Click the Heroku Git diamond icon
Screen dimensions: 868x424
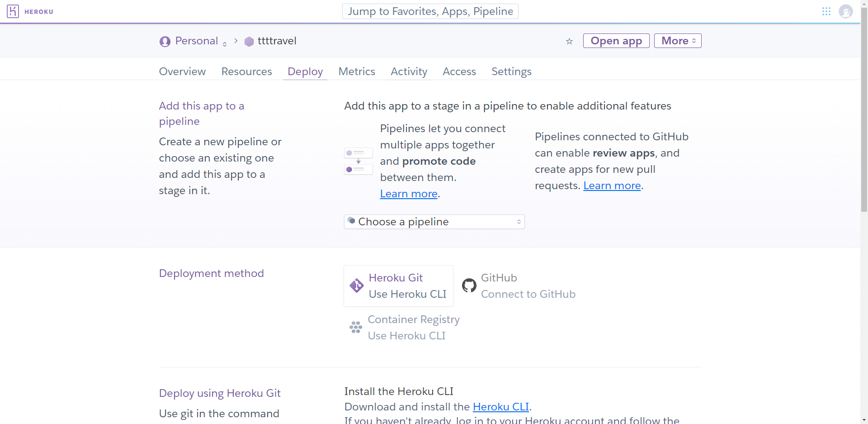[x=356, y=286]
